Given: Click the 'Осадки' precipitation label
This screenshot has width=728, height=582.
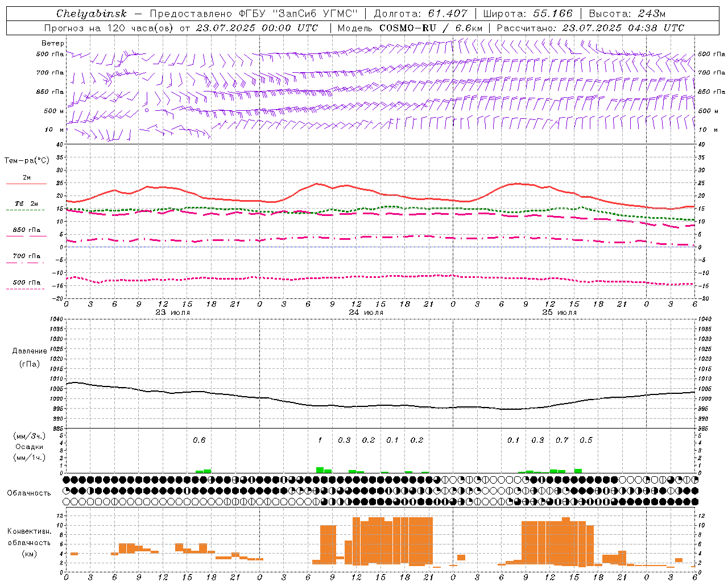Looking at the screenshot, I should click(x=29, y=447).
